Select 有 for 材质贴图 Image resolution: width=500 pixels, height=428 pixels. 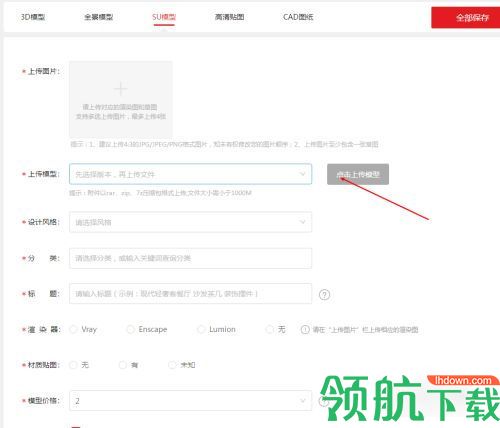point(123,365)
